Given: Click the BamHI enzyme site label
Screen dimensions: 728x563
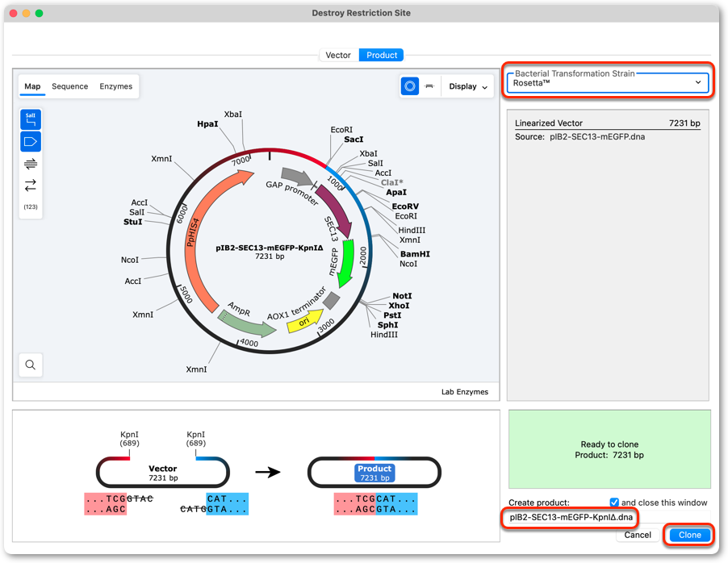Looking at the screenshot, I should [415, 254].
